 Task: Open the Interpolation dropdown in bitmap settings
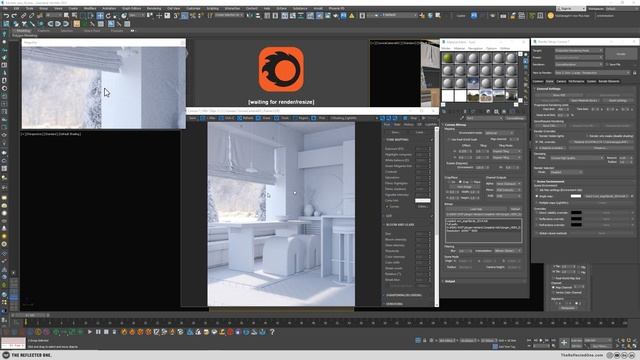click(508, 251)
